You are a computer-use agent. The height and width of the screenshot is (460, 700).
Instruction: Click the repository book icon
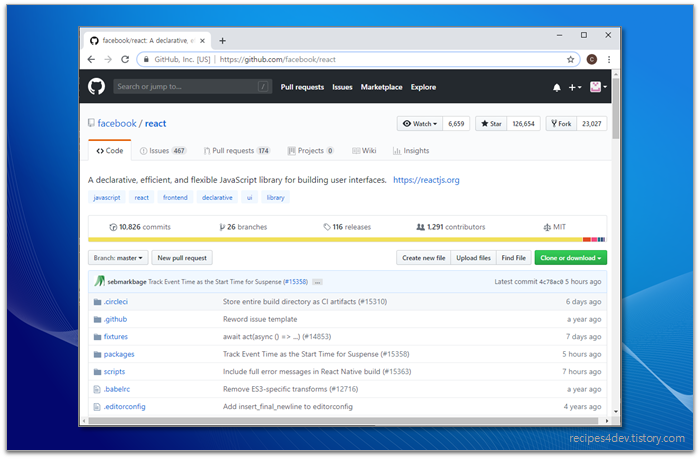tap(91, 123)
